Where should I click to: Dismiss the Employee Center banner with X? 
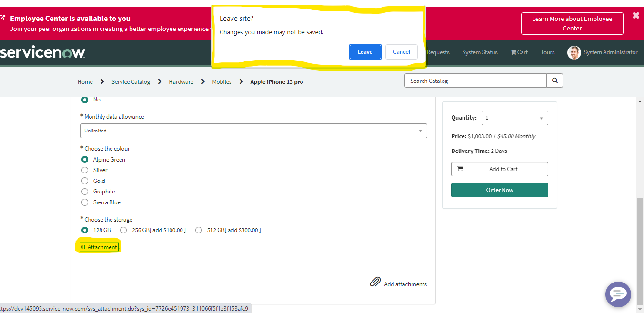(636, 16)
